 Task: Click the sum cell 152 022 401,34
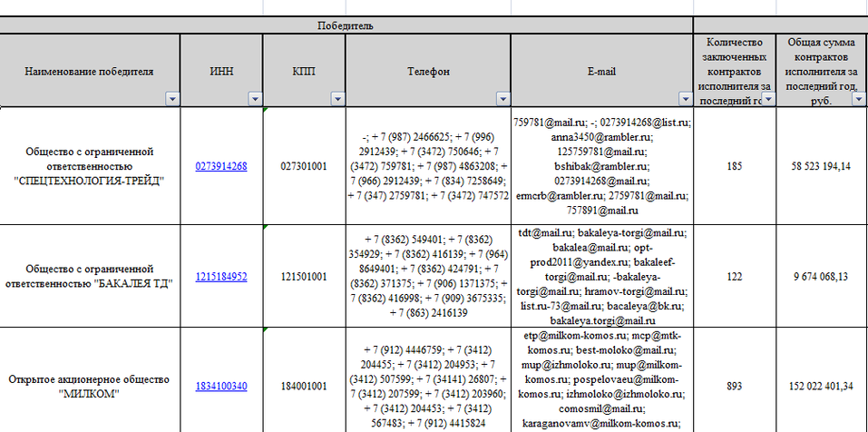click(819, 387)
